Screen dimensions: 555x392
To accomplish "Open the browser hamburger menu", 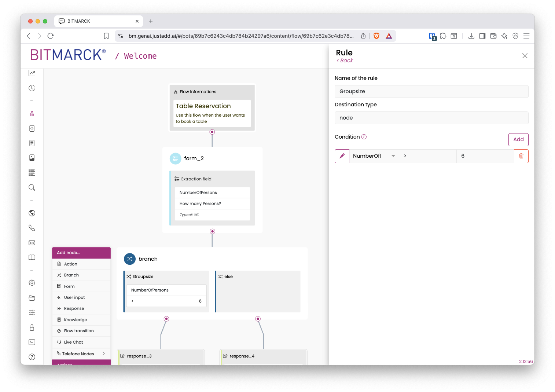I will tap(526, 36).
